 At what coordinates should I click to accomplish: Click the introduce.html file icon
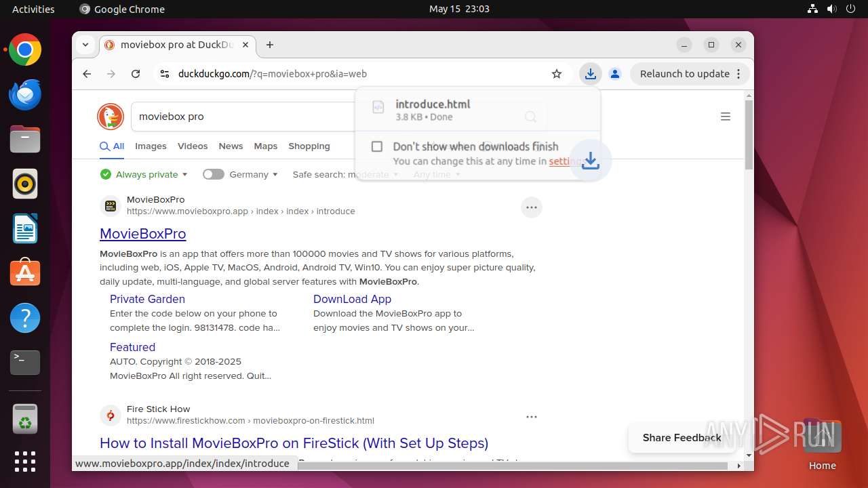point(378,108)
